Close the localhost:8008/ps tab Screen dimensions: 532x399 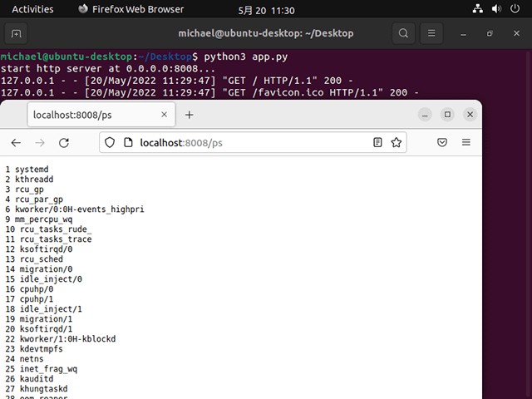coord(163,115)
